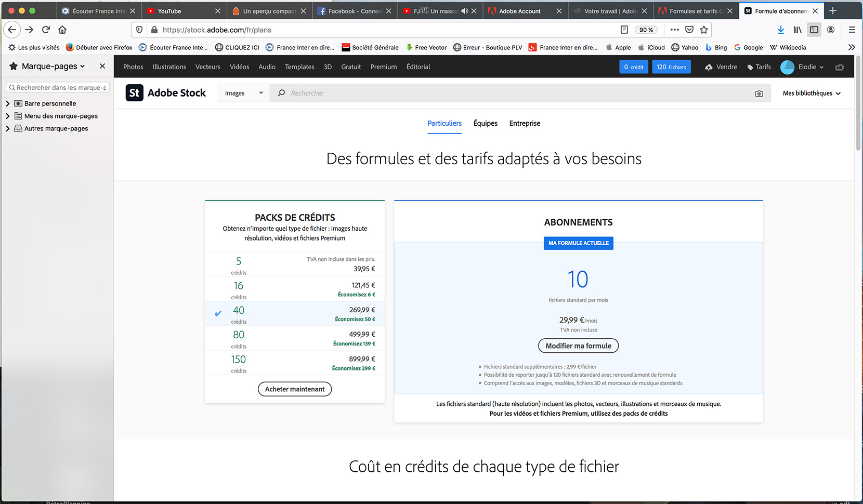Screen dimensions: 863x504
Task: Open the Illustrations menu item
Action: point(169,67)
